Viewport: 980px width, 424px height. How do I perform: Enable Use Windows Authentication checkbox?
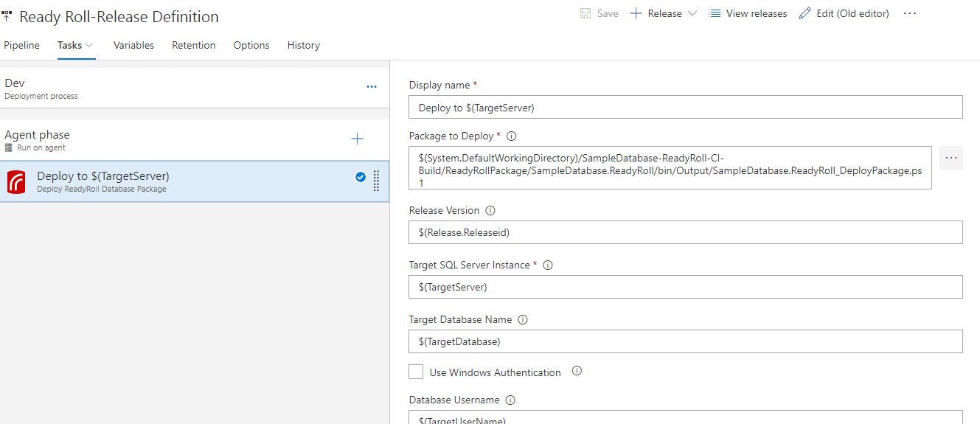[x=416, y=372]
